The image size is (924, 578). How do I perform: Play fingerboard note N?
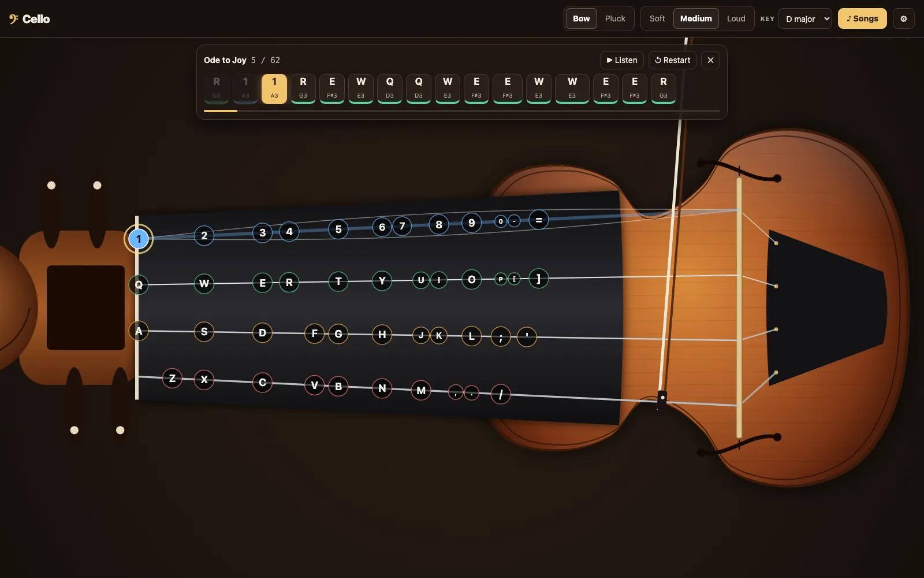382,388
